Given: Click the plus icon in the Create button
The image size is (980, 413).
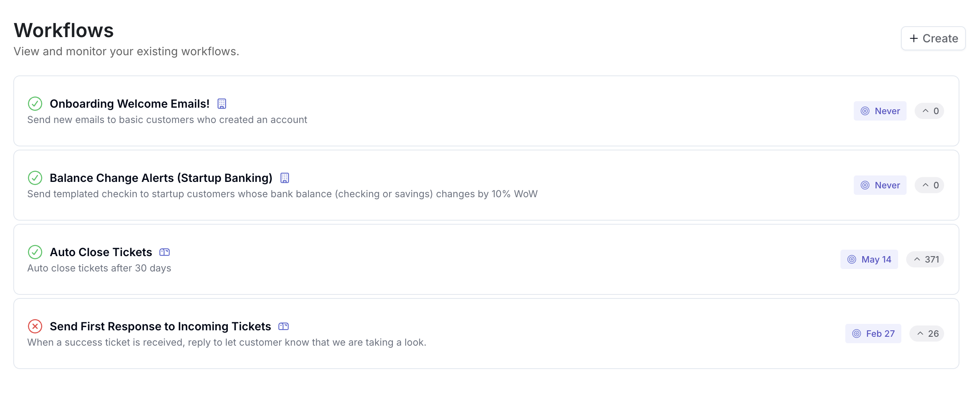Looking at the screenshot, I should pyautogui.click(x=914, y=38).
